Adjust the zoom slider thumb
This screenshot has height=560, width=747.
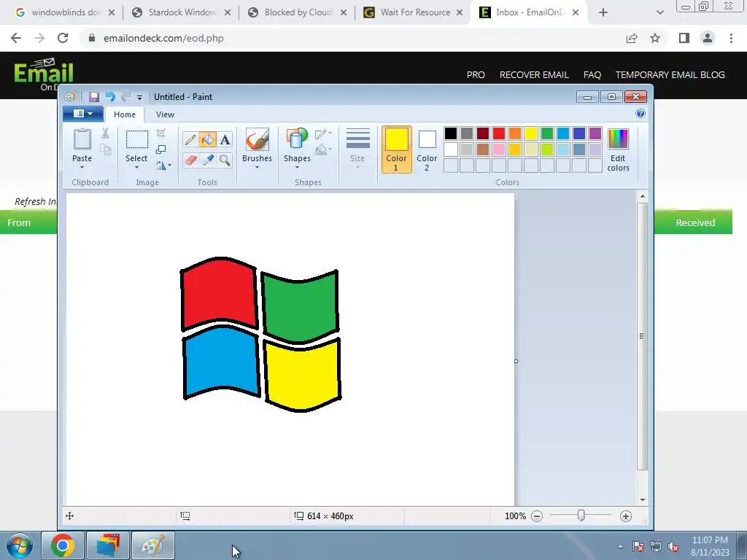[x=581, y=516]
